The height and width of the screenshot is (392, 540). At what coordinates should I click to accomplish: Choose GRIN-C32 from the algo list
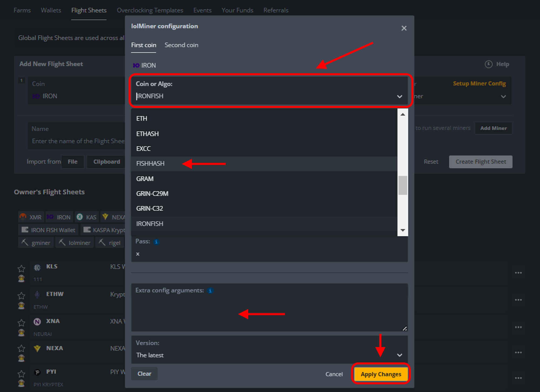pos(264,208)
